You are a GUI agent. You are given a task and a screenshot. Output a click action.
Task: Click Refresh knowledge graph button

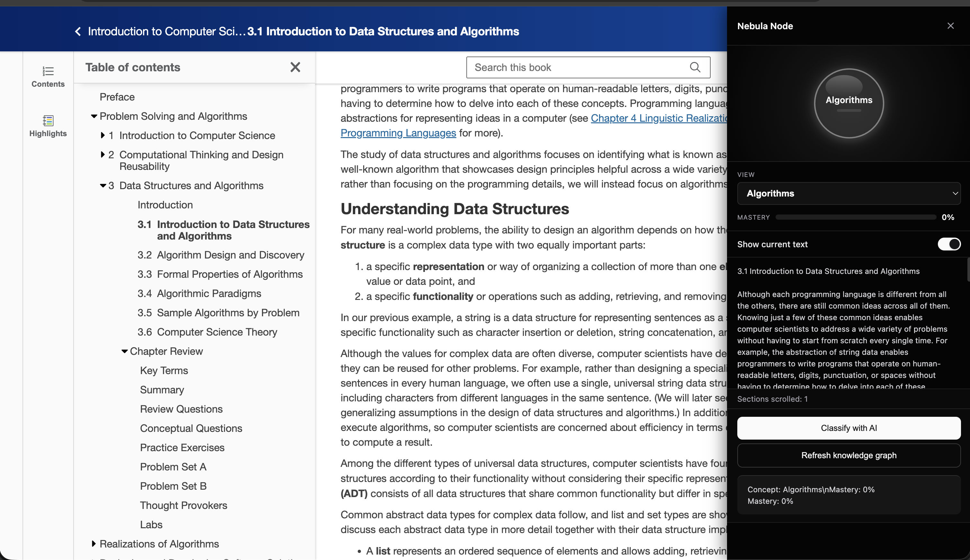click(849, 455)
